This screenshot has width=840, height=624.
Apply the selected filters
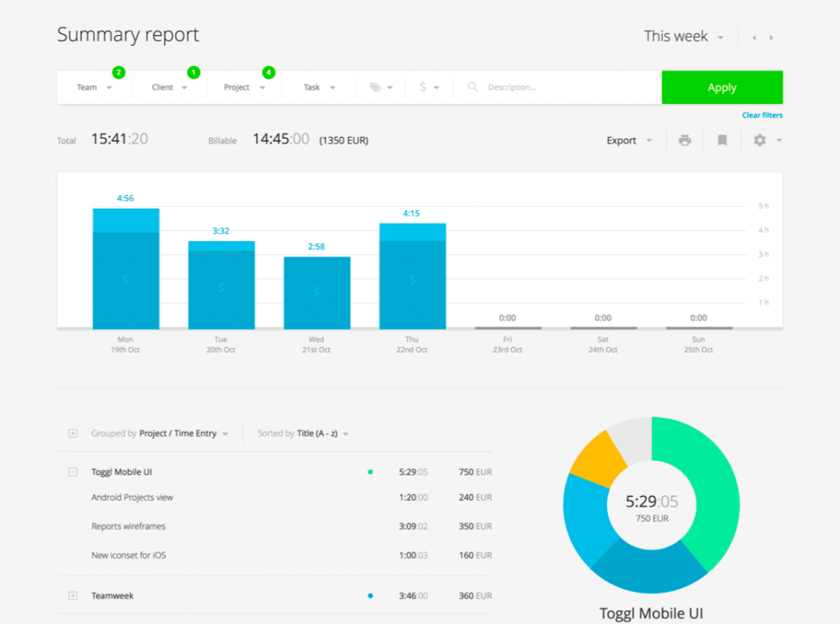point(722,87)
